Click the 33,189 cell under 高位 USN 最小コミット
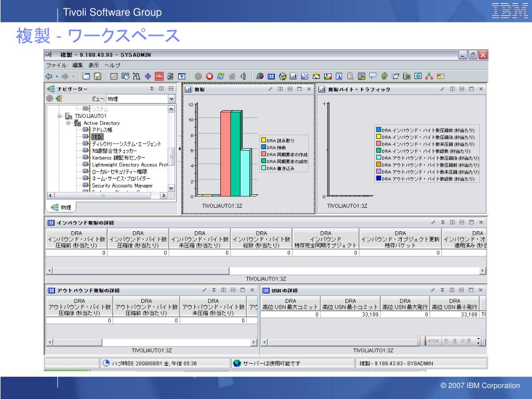The image size is (532, 399). [x=350, y=314]
